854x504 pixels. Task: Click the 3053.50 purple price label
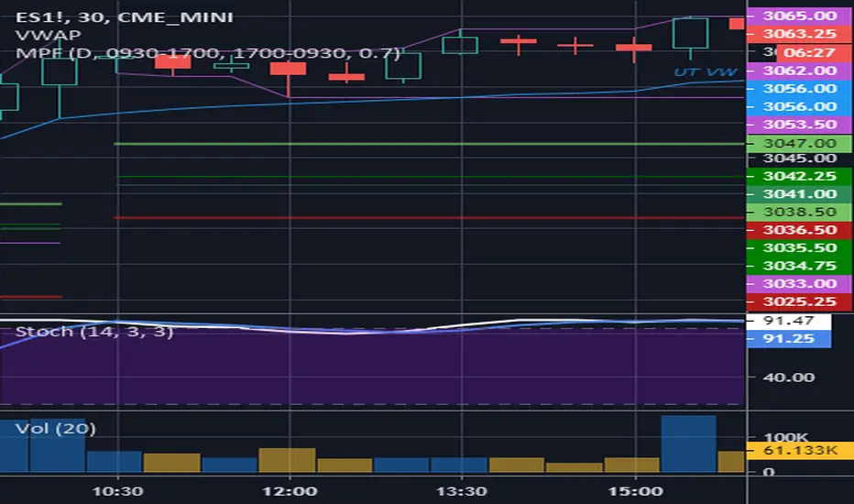click(x=799, y=125)
